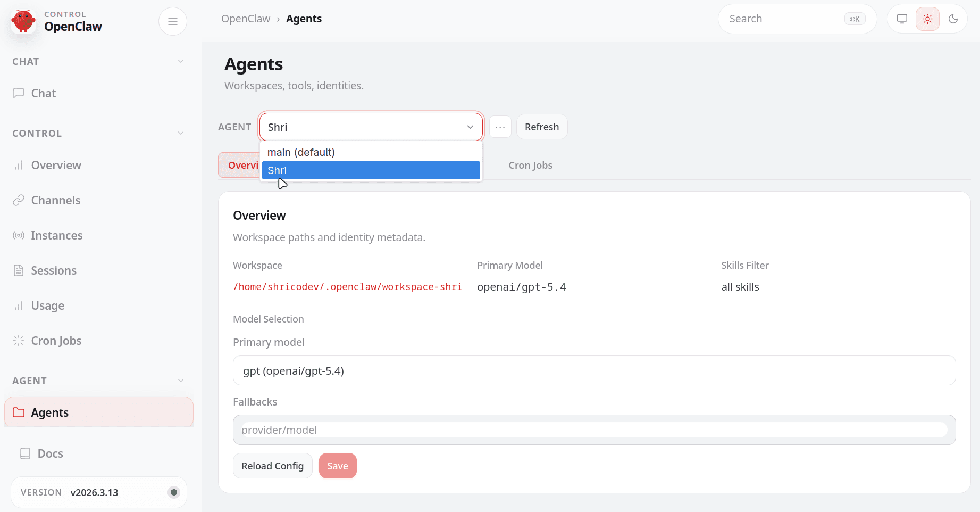Select the light theme sun icon
The width and height of the screenshot is (980, 512).
927,19
